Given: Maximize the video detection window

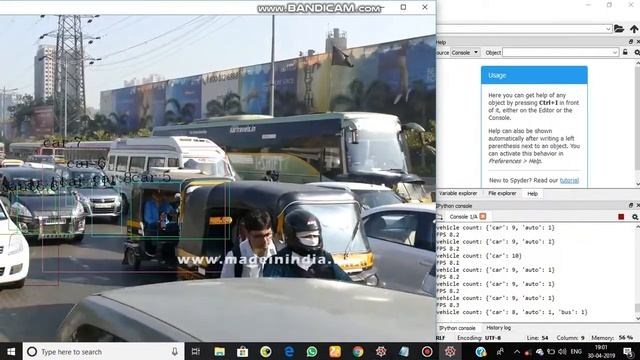Looking at the screenshot, I should 403,7.
